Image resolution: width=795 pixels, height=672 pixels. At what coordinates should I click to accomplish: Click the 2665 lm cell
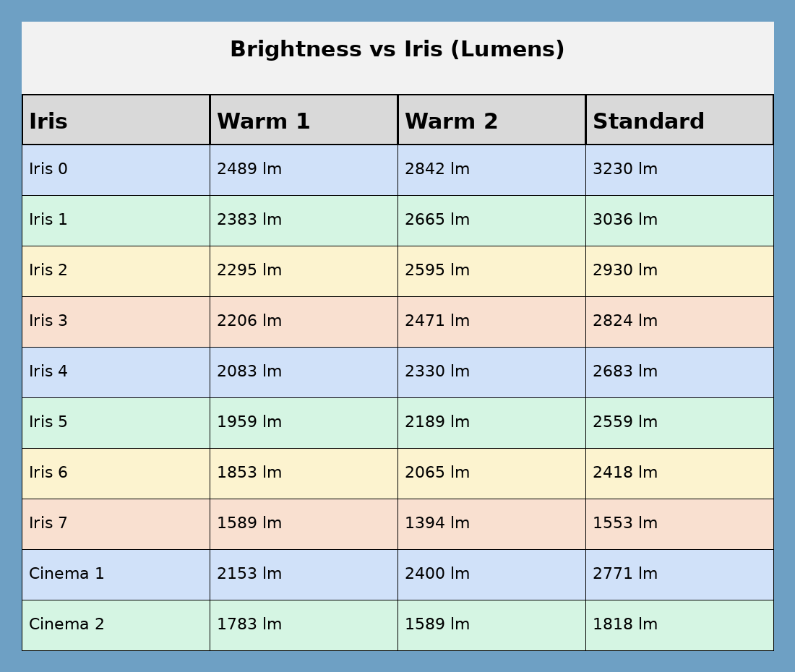(x=437, y=220)
